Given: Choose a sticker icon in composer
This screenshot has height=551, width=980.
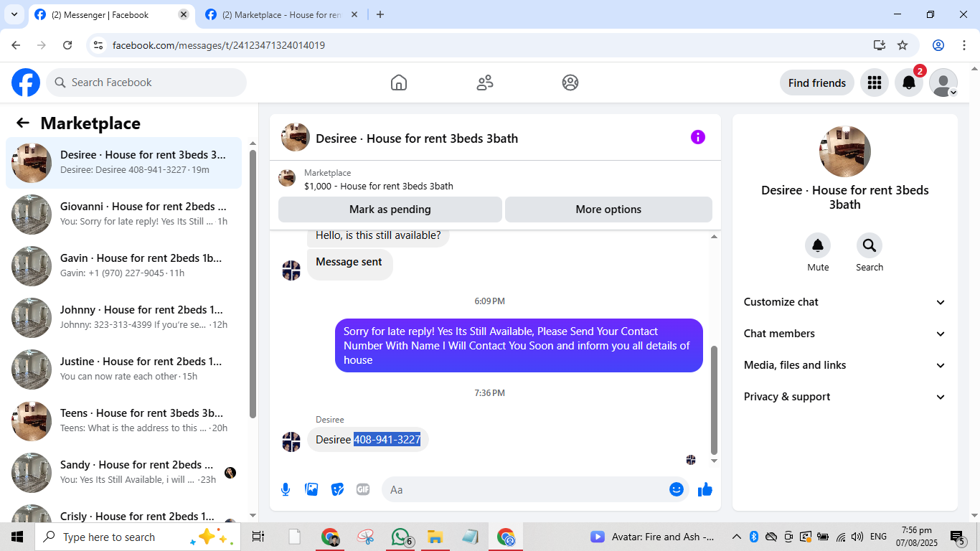Looking at the screenshot, I should (x=337, y=489).
